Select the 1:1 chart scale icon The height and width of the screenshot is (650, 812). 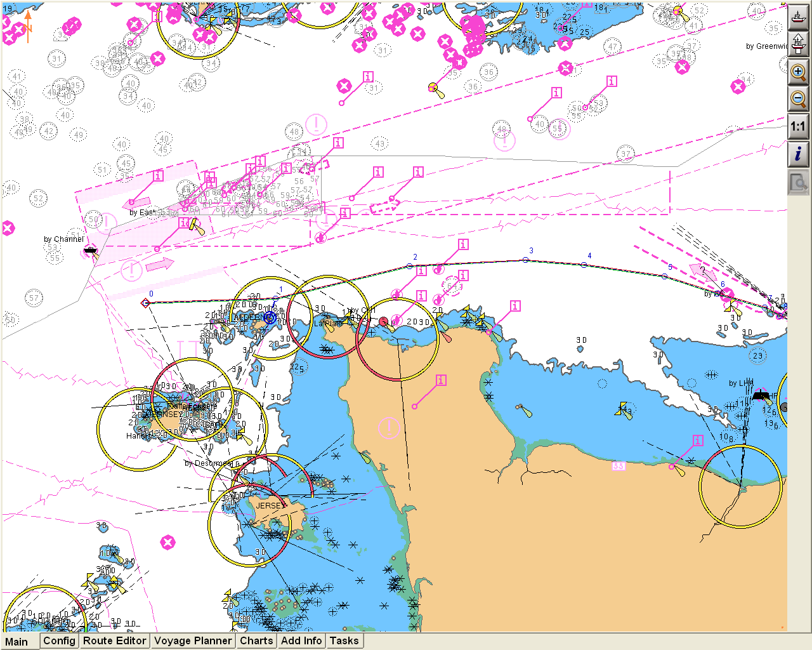pos(798,126)
